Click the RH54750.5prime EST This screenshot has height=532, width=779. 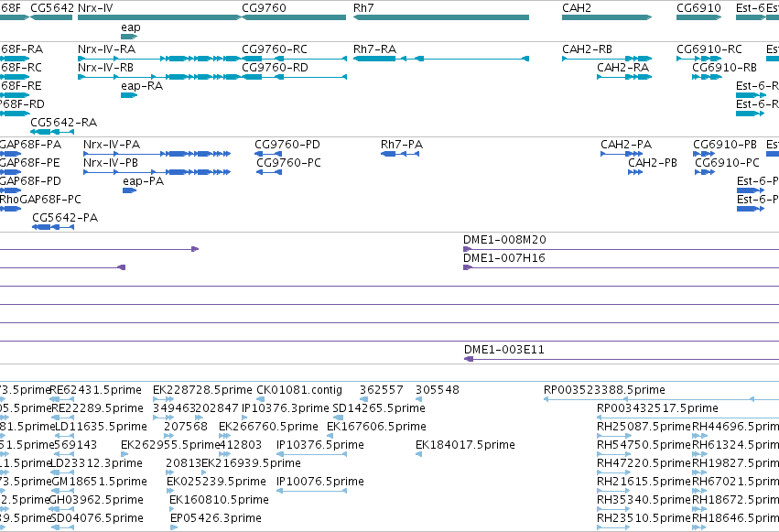(x=614, y=454)
